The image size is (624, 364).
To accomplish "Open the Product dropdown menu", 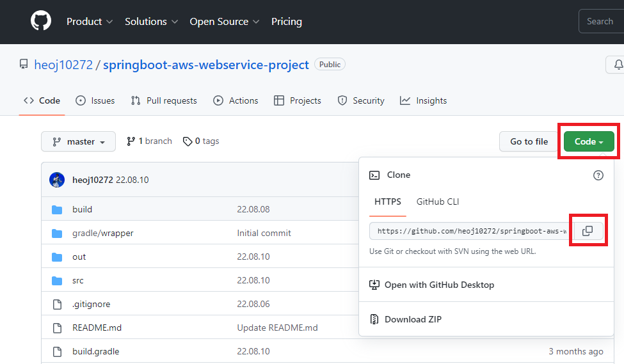I will click(90, 22).
